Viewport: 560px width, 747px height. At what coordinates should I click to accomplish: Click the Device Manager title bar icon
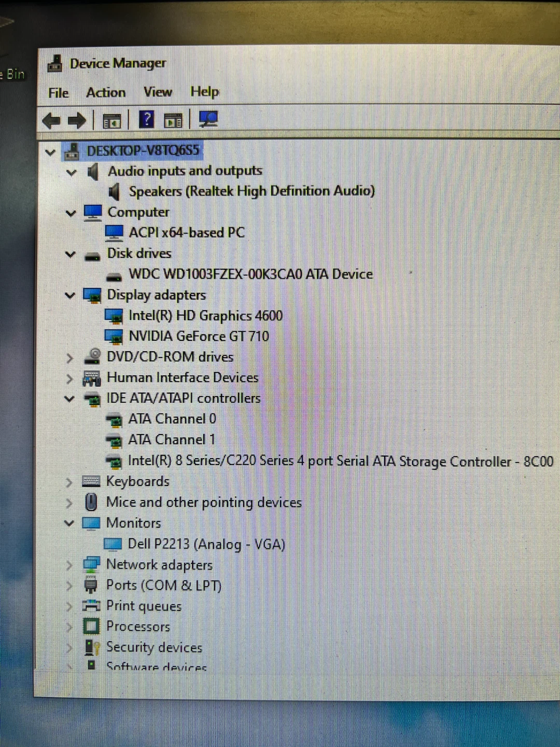pos(54,64)
